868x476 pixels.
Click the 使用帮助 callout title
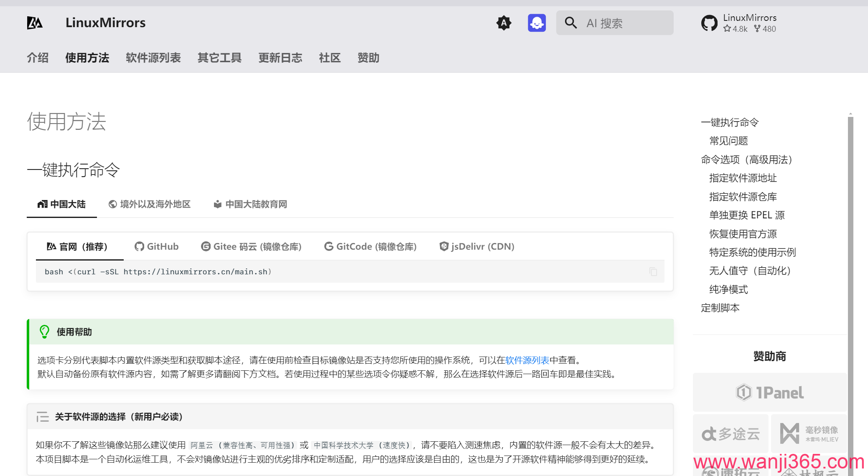(x=74, y=332)
